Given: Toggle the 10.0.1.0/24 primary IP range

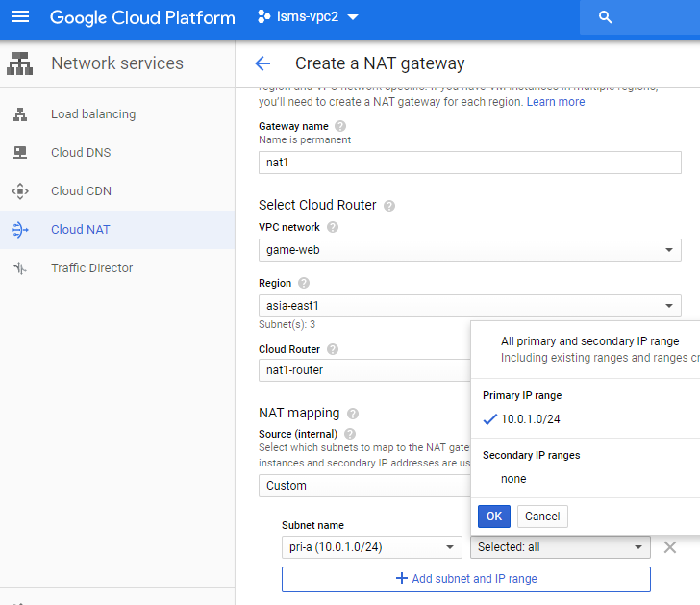Looking at the screenshot, I should click(x=531, y=419).
